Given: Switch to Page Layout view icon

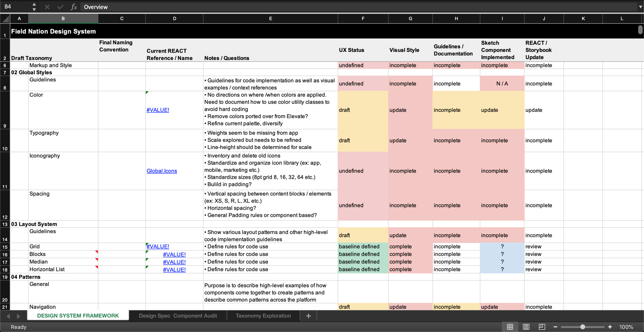Looking at the screenshot, I should (526, 327).
